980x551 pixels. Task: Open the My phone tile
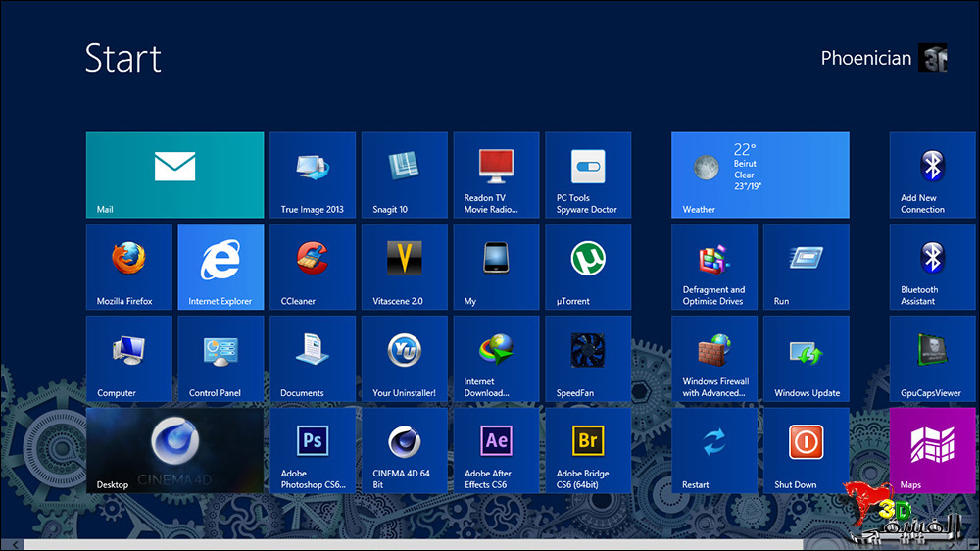point(496,267)
